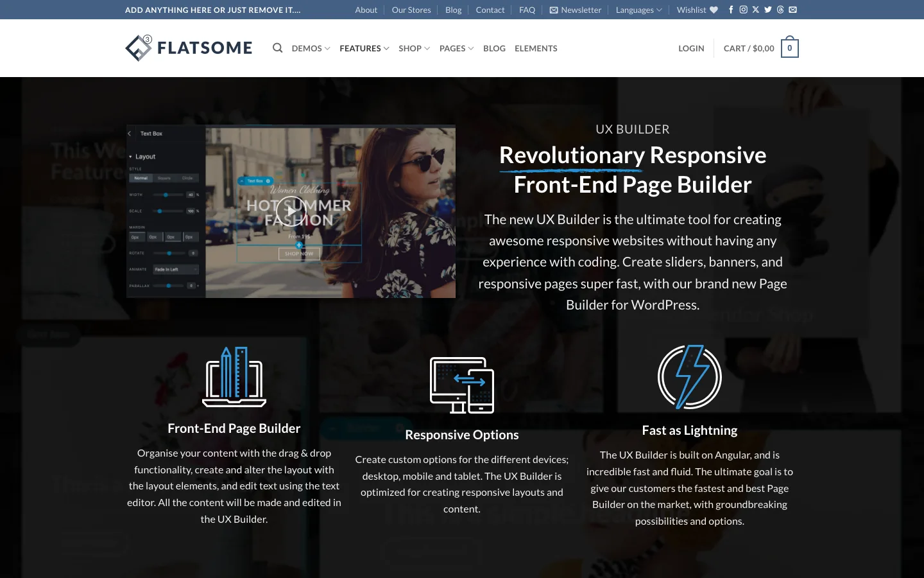Open the Our Stores link
Viewport: 924px width, 578px height.
point(411,10)
